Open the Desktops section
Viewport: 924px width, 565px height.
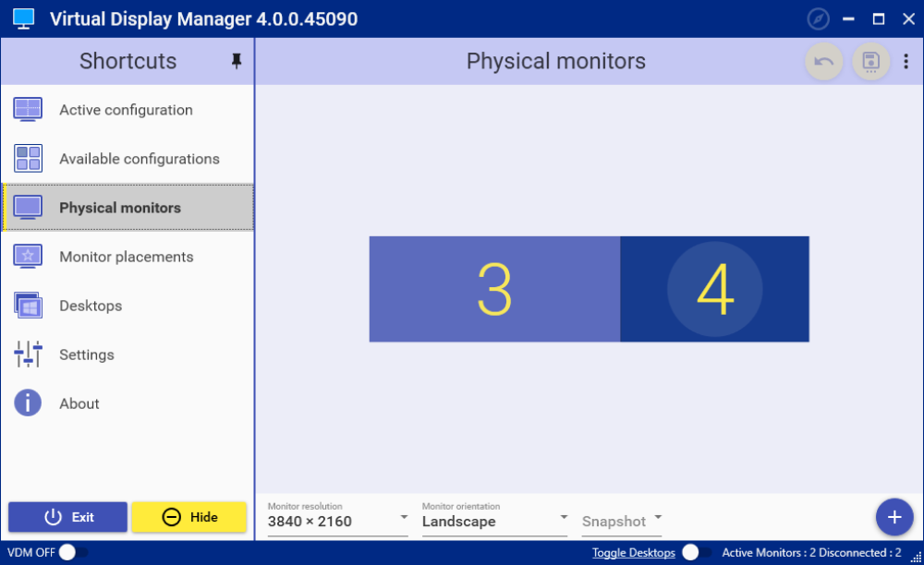128,305
